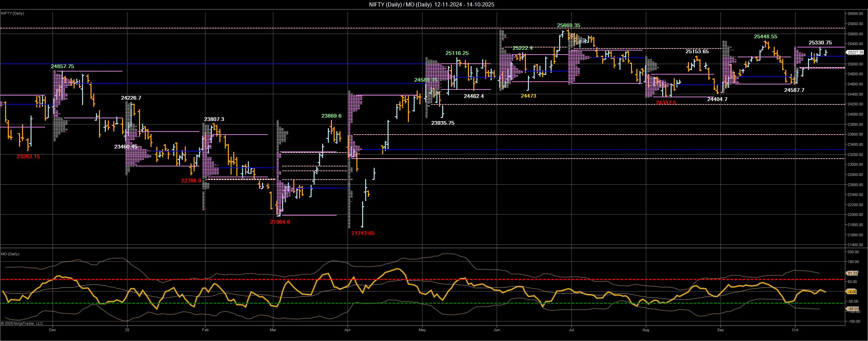Image resolution: width=868 pixels, height=341 pixels.
Task: Select the Apr marker on time axis
Action: coord(348,330)
